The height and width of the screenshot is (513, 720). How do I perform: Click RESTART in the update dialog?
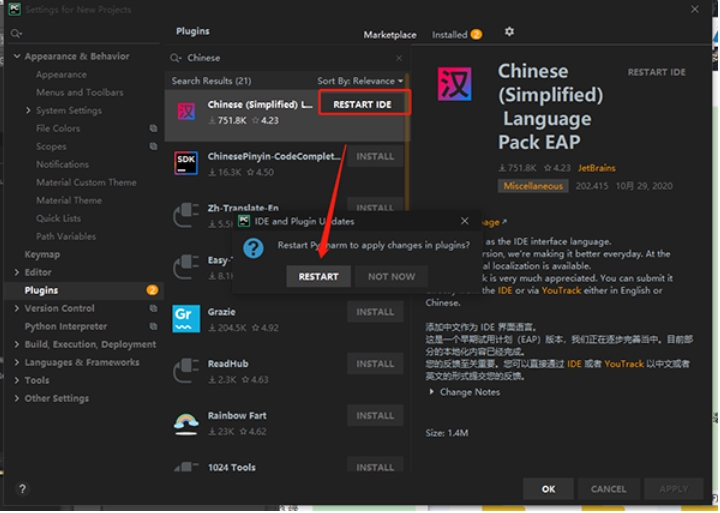318,276
